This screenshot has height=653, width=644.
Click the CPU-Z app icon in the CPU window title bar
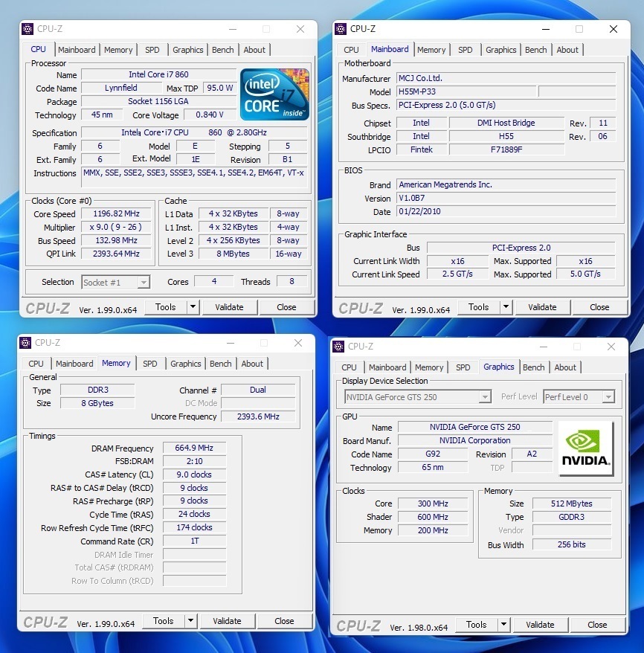28,29
